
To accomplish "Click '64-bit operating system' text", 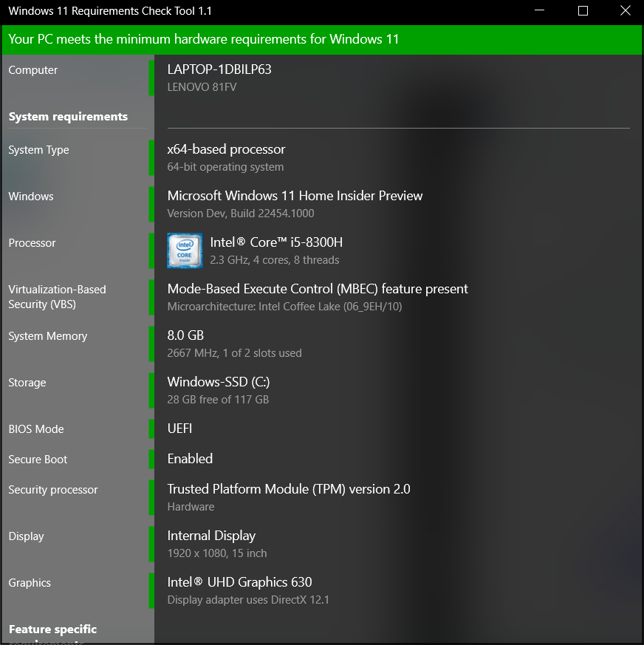I will point(225,167).
